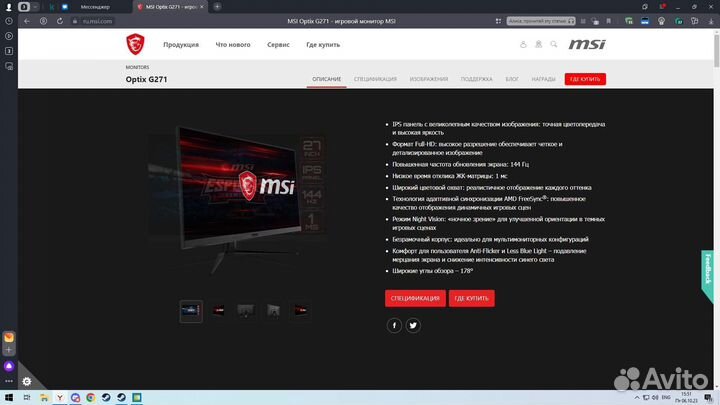
Task: Share page on Facebook
Action: pos(394,325)
